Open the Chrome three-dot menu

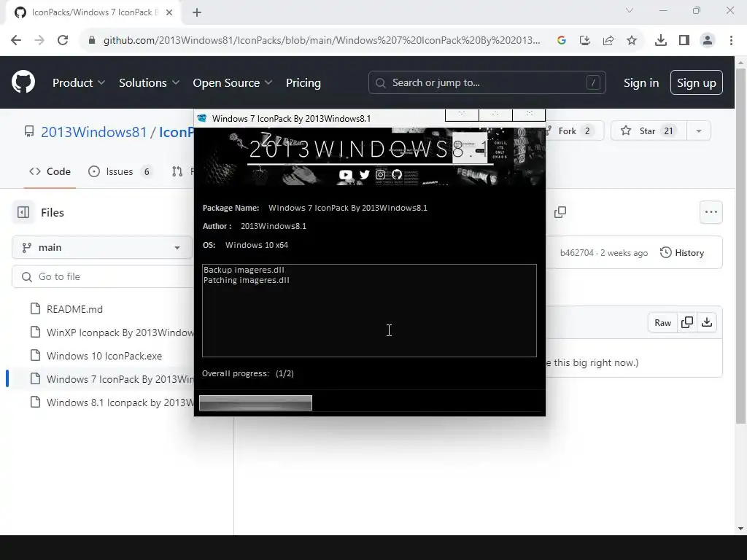(731, 41)
